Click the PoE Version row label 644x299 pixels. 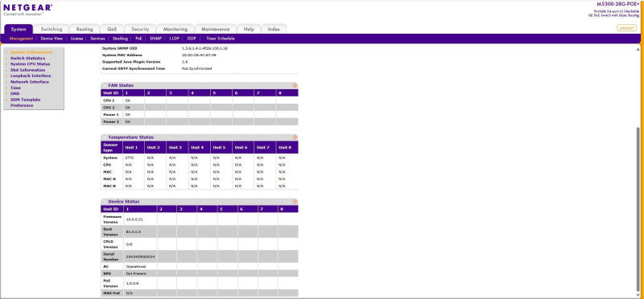(x=111, y=284)
